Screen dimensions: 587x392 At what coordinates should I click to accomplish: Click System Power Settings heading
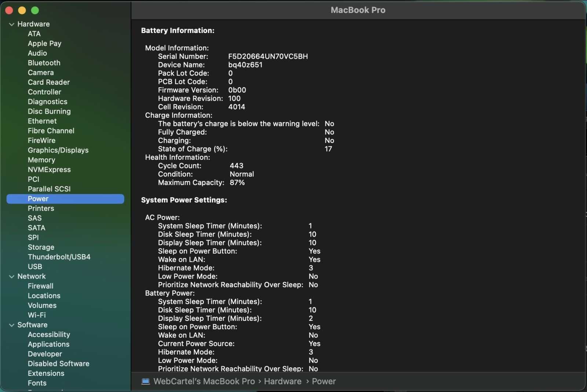click(x=184, y=200)
